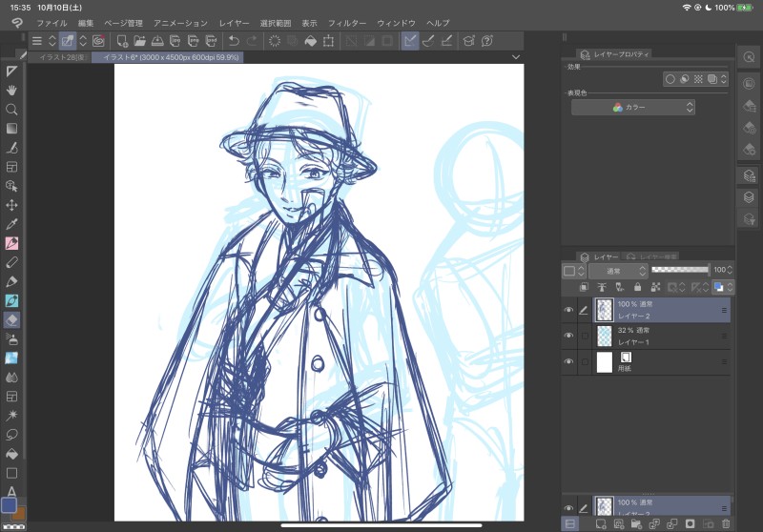Hide レイヤー2 using its eye icon
Screen dimensions: 763x532
(x=568, y=310)
